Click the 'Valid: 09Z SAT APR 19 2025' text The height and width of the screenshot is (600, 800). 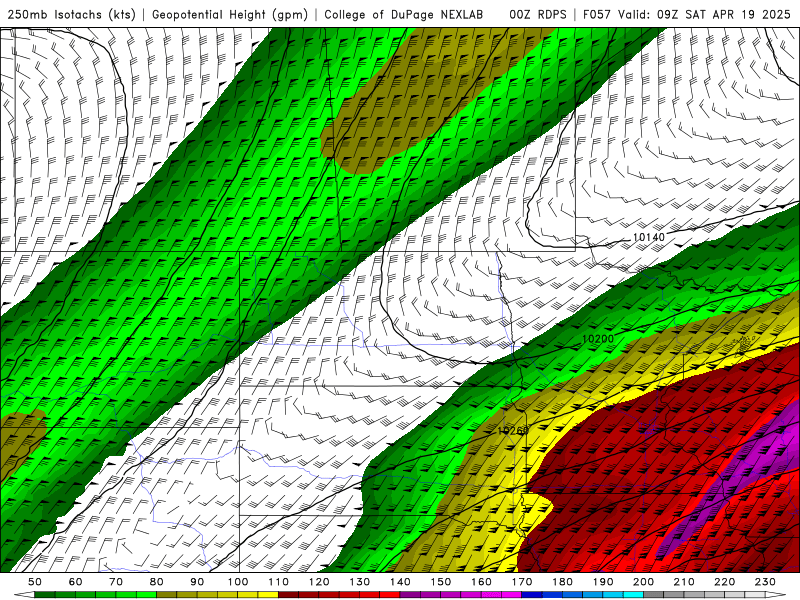pos(704,14)
